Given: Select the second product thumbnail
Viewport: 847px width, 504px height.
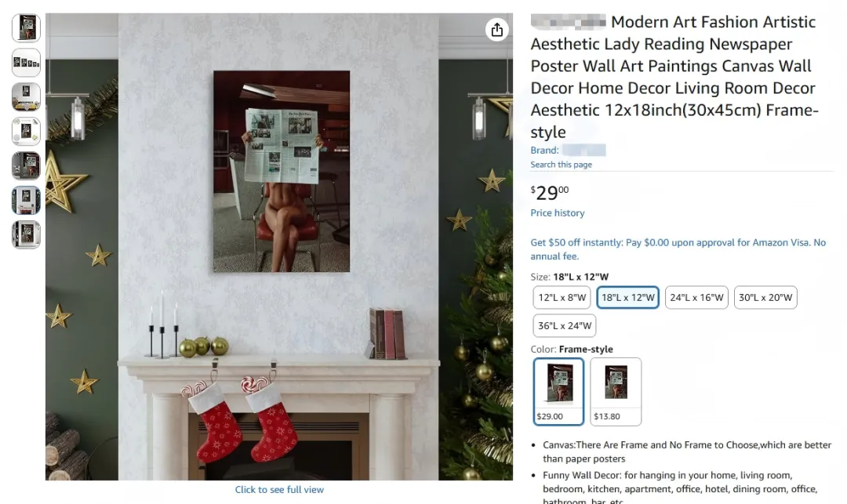Looking at the screenshot, I should coord(26,62).
